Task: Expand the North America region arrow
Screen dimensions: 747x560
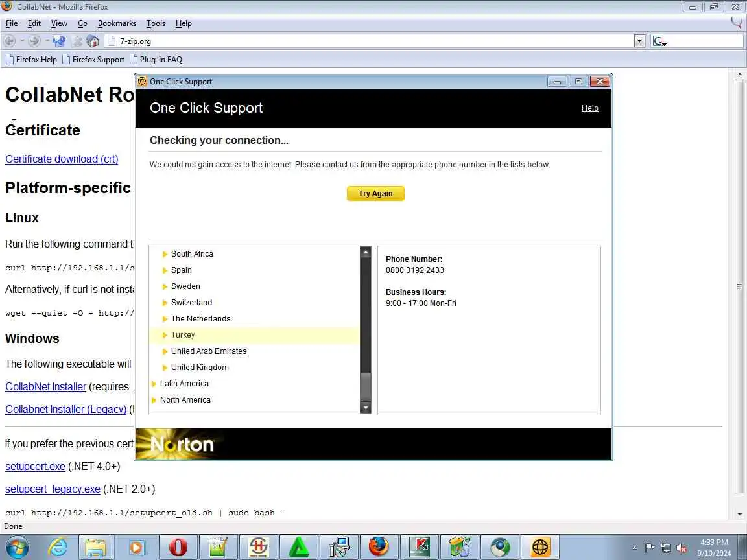Action: pos(154,400)
